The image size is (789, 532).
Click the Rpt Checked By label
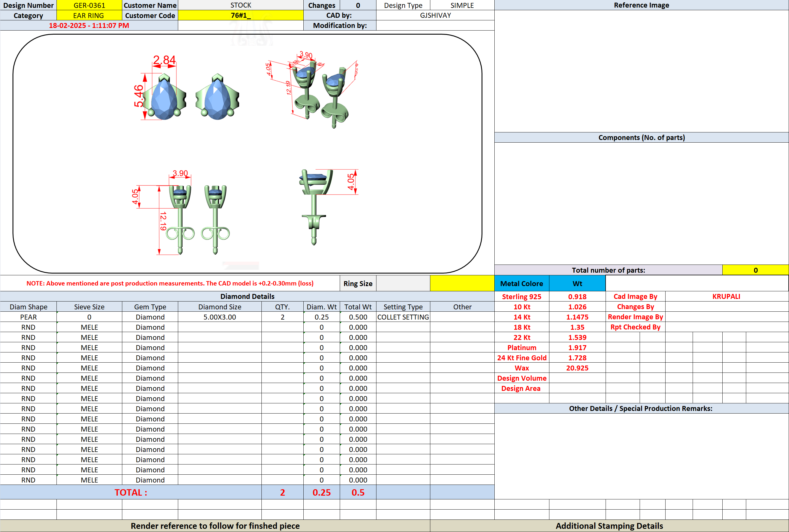pyautogui.click(x=635, y=327)
